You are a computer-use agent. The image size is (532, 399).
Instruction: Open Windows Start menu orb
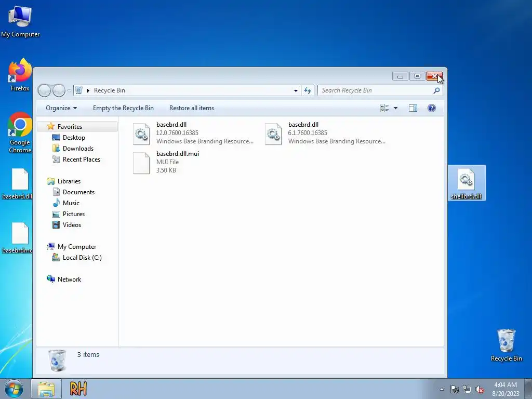click(14, 389)
